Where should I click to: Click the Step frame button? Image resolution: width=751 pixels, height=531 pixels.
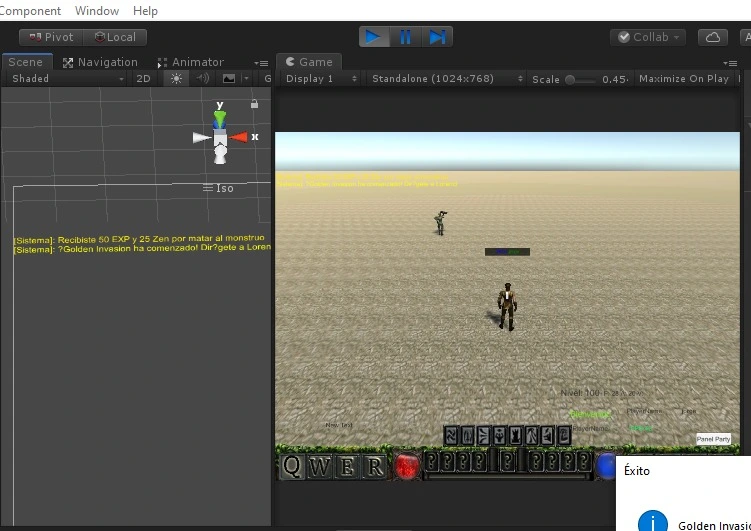coord(437,37)
